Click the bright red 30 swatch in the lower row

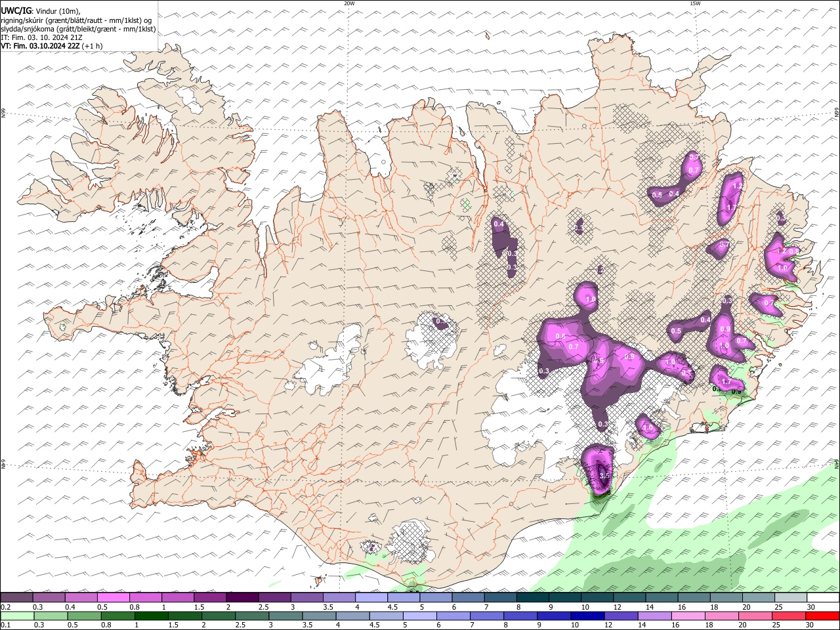pos(823,616)
